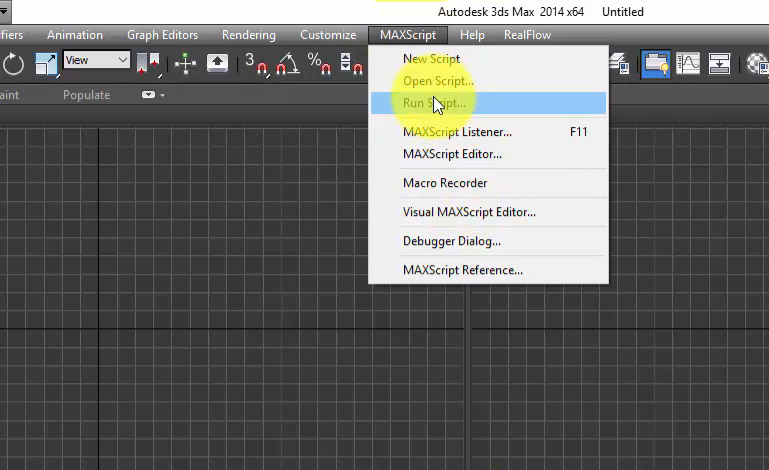Open the Customize menu
Viewport: 769px width, 470px height.
(x=328, y=35)
